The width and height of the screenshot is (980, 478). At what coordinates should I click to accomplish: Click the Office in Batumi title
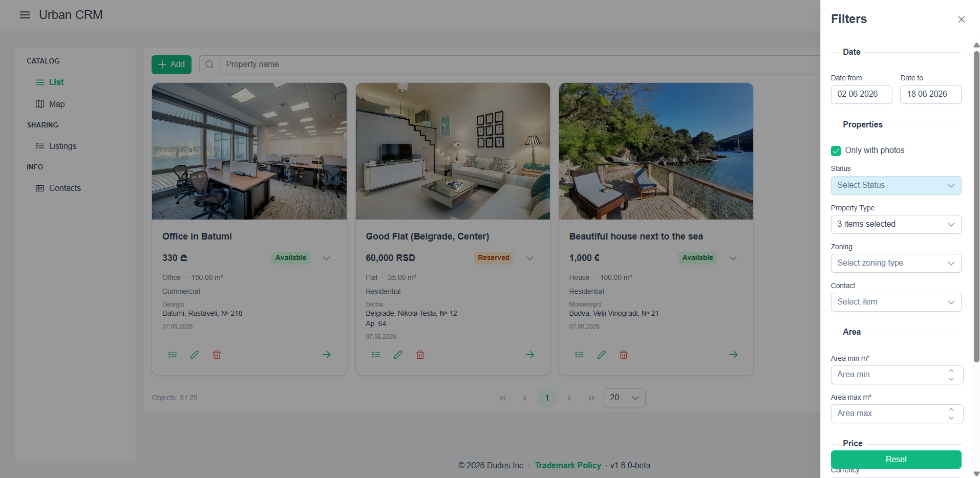pyautogui.click(x=197, y=236)
